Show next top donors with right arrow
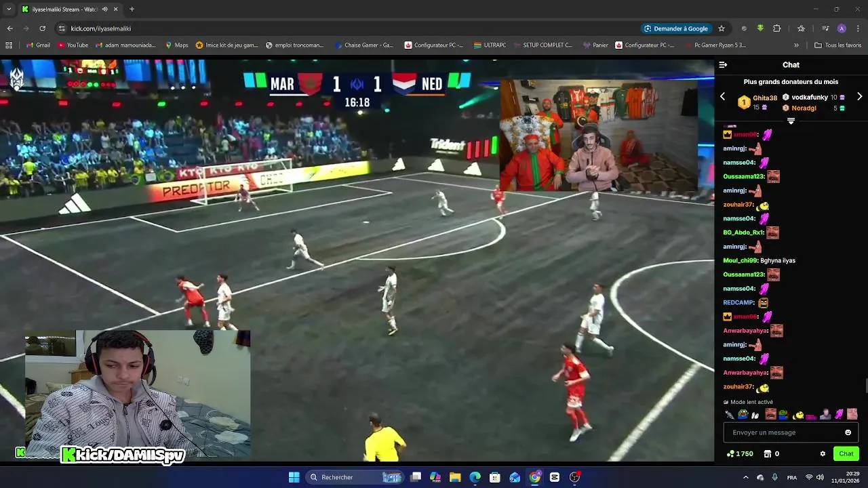 tap(859, 97)
